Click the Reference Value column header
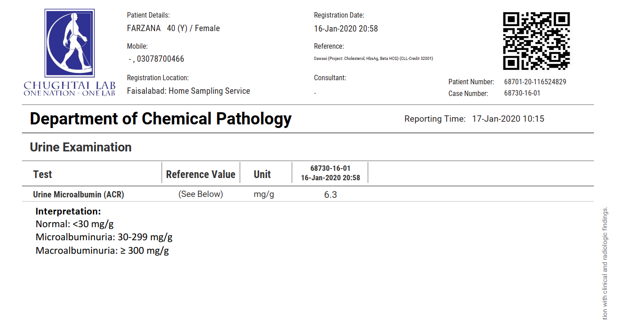This screenshot has width=644, height=320. point(201,174)
